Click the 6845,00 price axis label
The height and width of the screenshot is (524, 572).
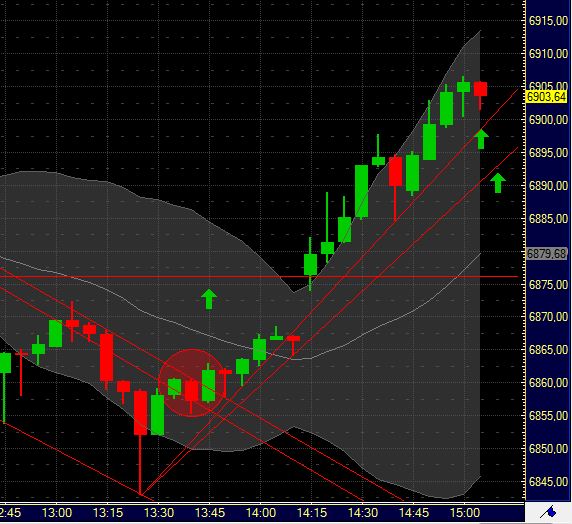548,482
